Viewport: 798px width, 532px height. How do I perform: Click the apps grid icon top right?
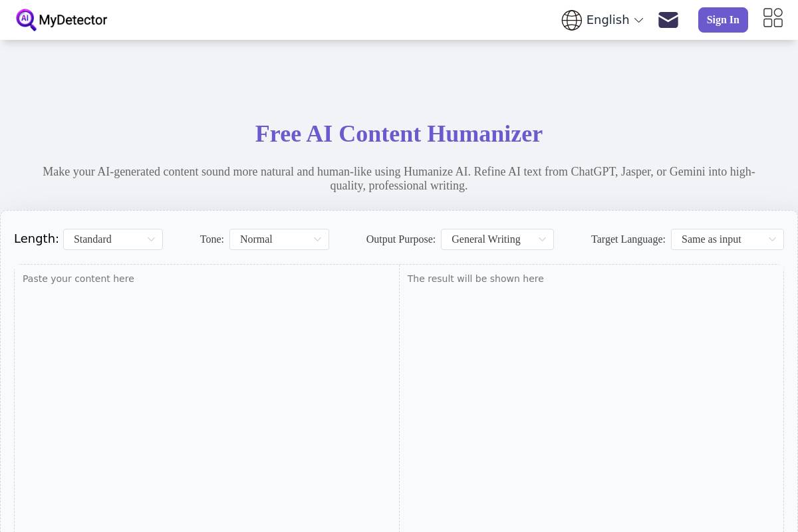click(x=773, y=18)
